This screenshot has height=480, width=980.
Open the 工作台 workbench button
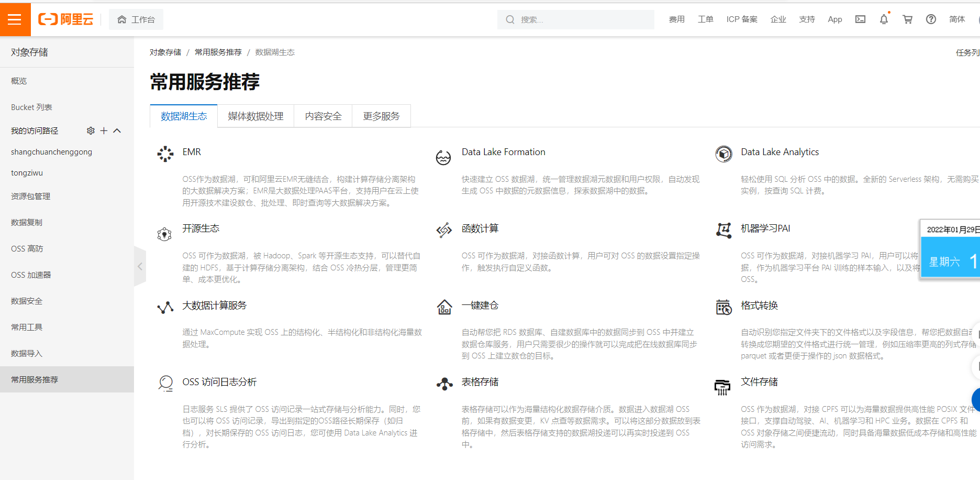pos(136,19)
